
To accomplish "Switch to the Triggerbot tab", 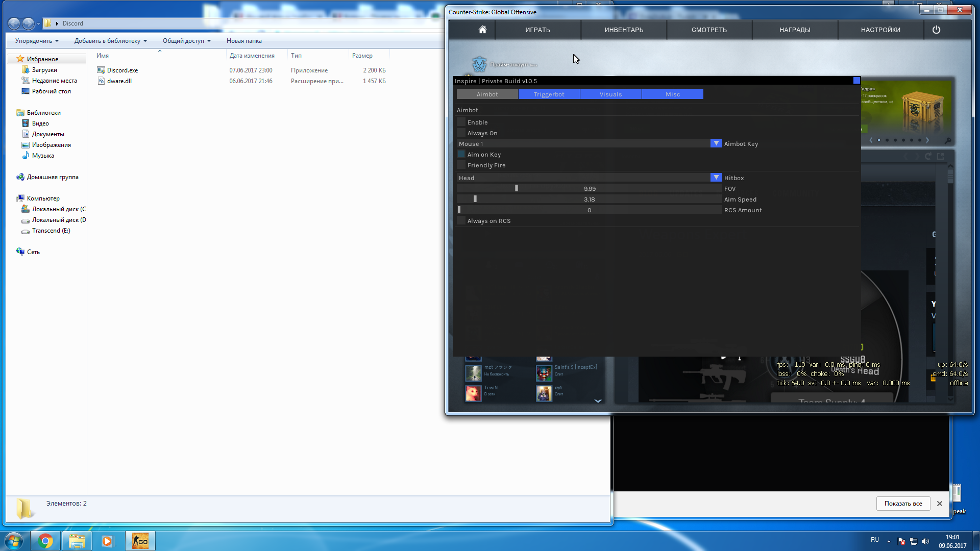I will [549, 94].
